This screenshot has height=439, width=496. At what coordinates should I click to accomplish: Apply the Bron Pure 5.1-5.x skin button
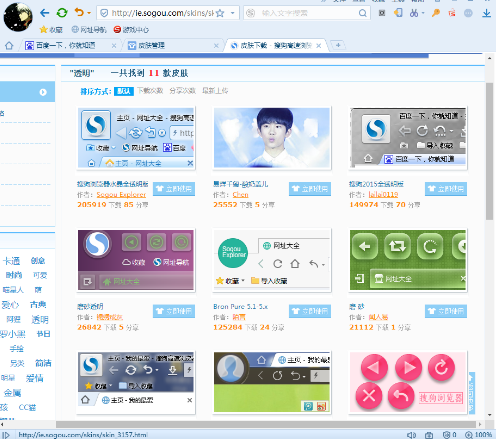click(x=310, y=311)
